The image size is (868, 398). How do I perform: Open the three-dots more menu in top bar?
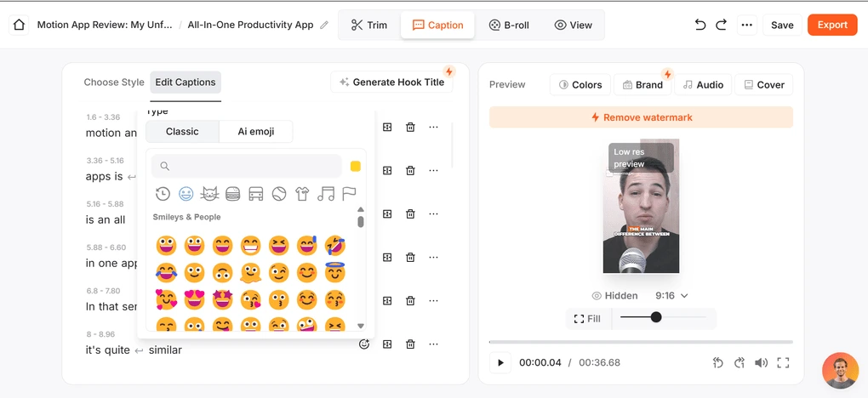746,25
